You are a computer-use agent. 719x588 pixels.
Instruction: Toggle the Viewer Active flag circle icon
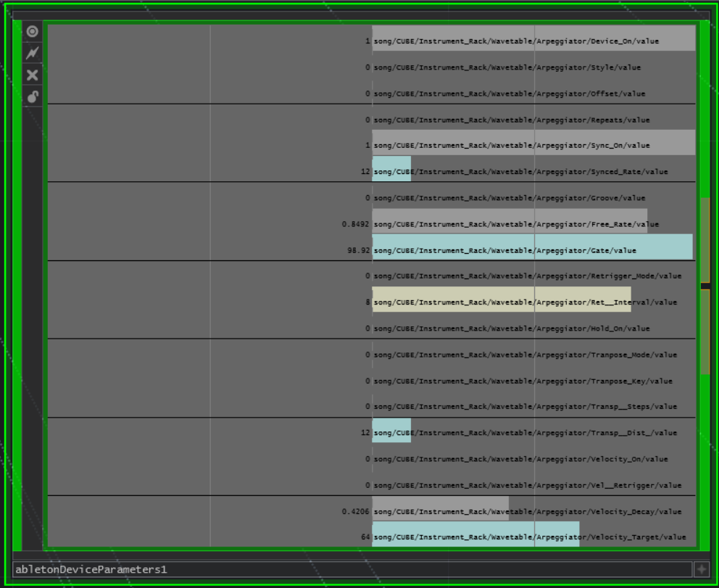pos(32,31)
